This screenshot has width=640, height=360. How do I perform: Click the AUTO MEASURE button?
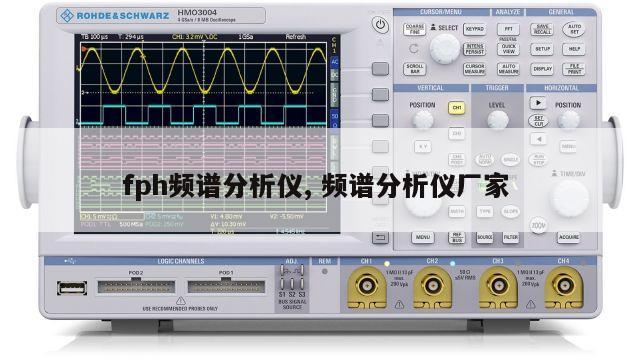coord(508,69)
